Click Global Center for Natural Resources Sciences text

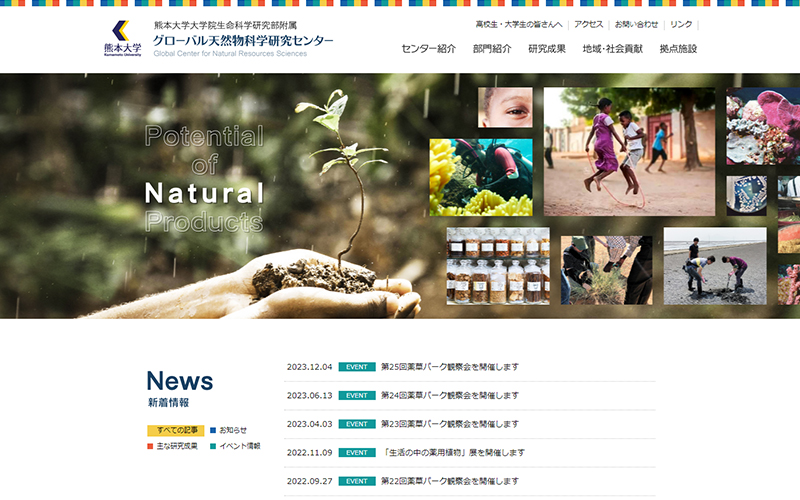pyautogui.click(x=230, y=54)
